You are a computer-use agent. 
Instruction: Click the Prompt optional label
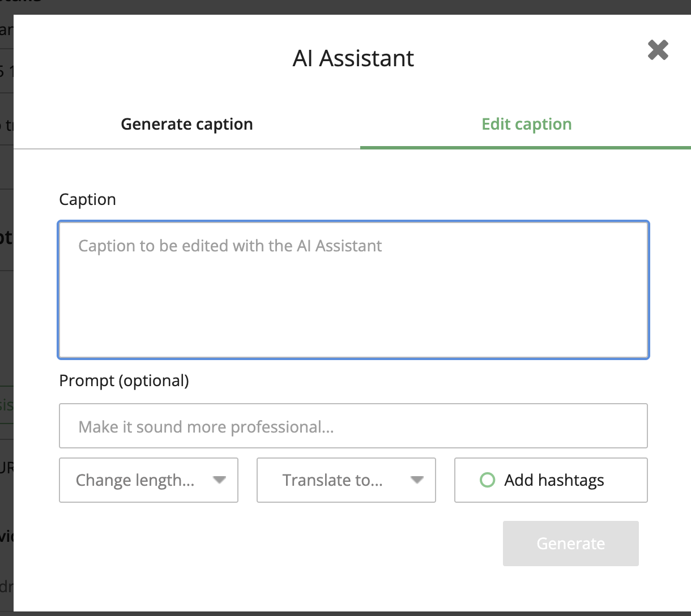pos(123,380)
